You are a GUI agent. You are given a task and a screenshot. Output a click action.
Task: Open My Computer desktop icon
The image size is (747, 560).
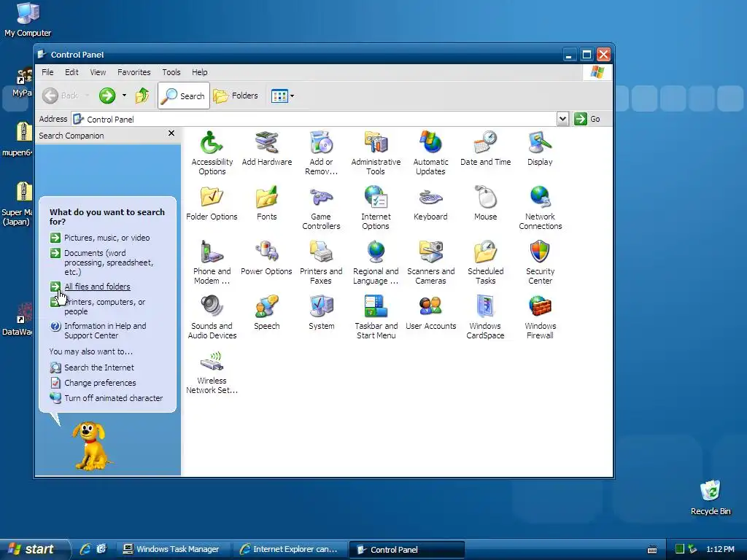pos(28,20)
